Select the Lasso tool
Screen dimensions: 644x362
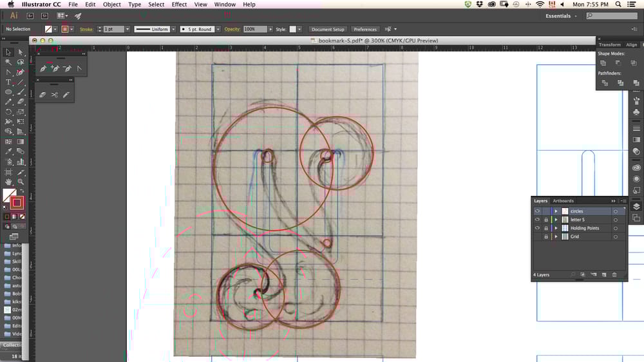click(x=21, y=62)
